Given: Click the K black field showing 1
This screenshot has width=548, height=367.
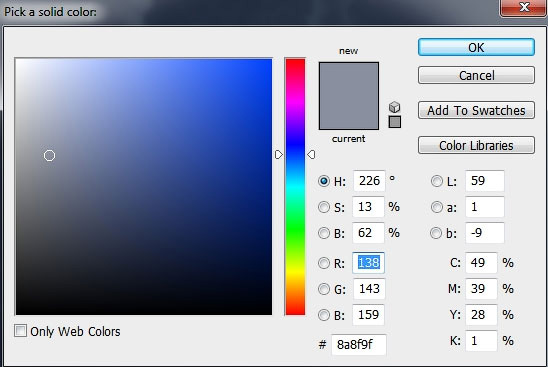Looking at the screenshot, I should click(481, 340).
